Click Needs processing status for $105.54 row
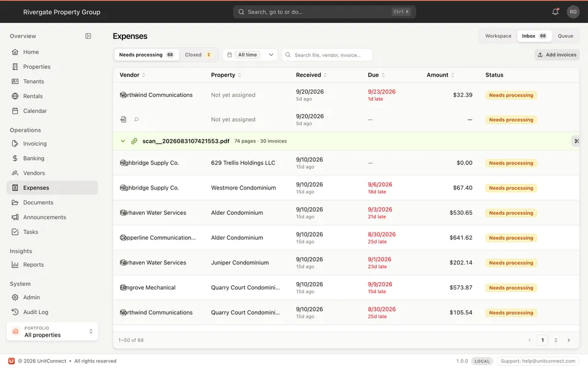 [511, 313]
